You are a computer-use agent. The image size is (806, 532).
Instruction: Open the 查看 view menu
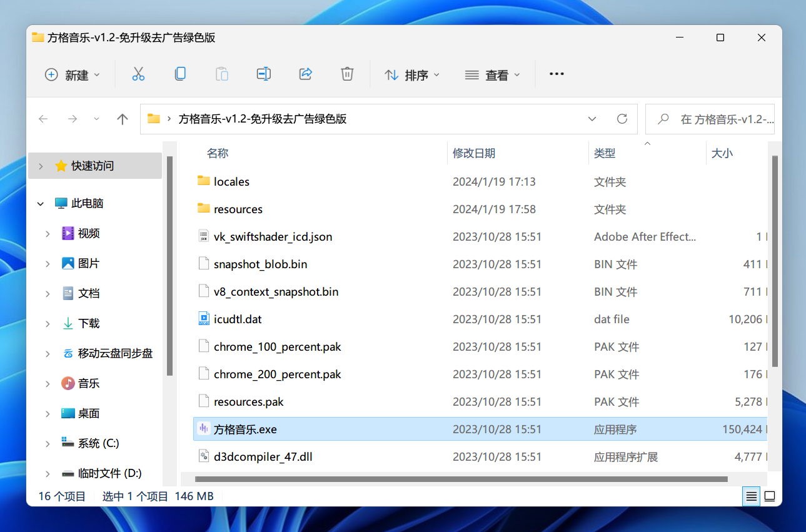click(493, 75)
